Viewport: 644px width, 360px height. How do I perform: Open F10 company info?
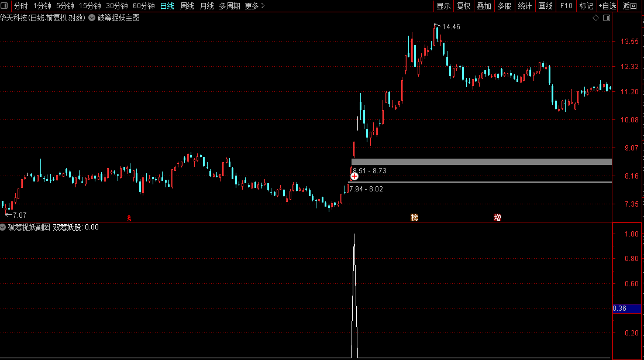[566, 6]
